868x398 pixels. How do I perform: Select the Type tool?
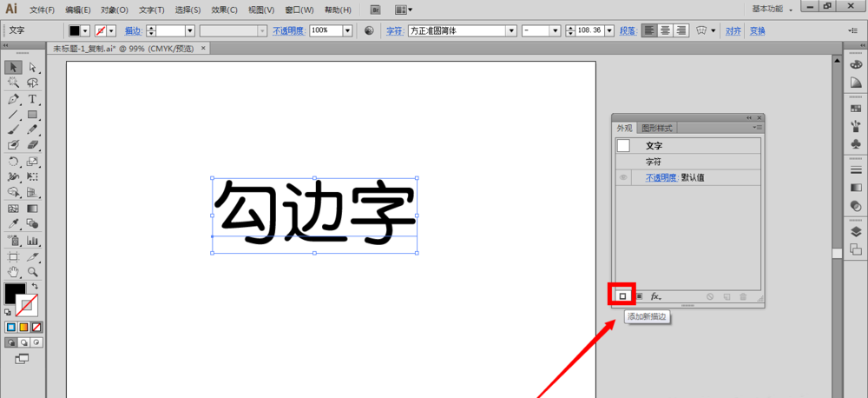point(33,99)
